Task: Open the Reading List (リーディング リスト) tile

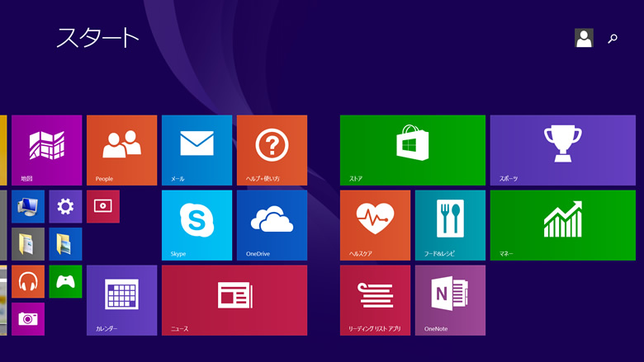Action: 375,299
